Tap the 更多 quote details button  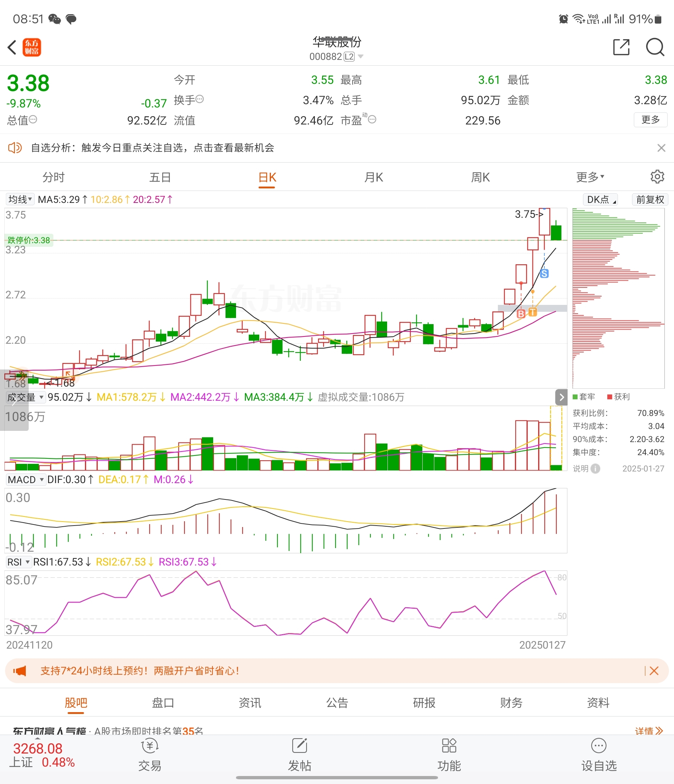tap(650, 119)
